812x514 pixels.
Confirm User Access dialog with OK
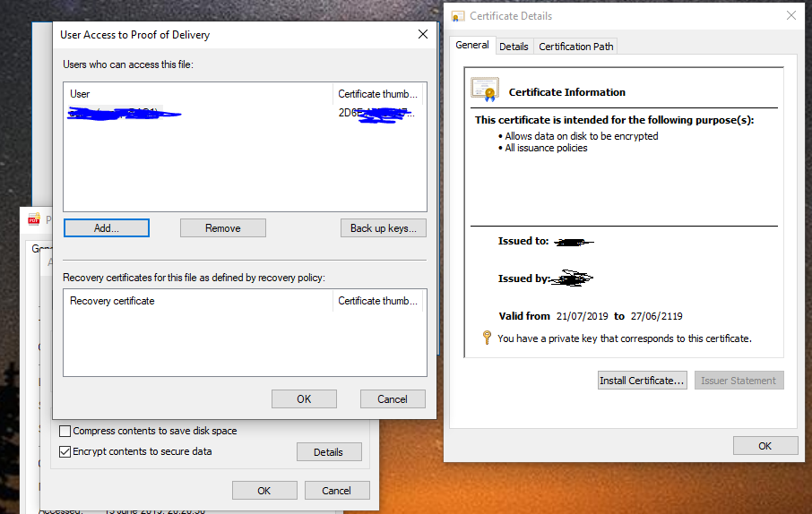click(304, 399)
